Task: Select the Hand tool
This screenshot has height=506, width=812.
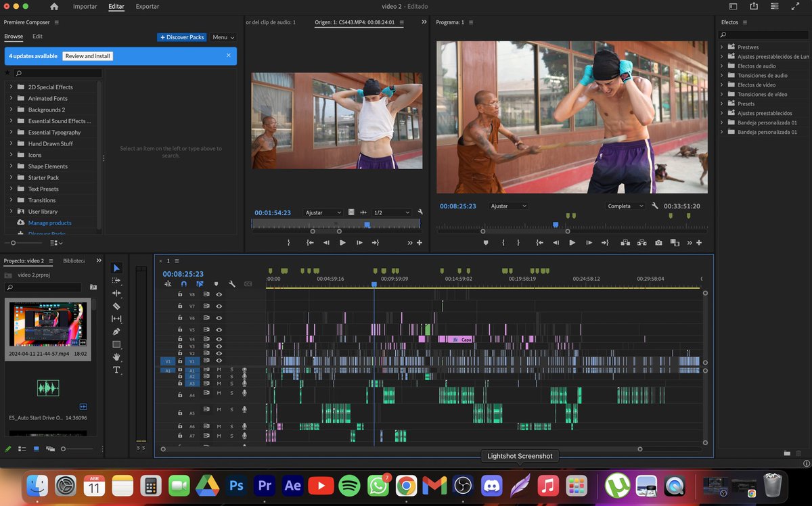Action: click(x=116, y=357)
